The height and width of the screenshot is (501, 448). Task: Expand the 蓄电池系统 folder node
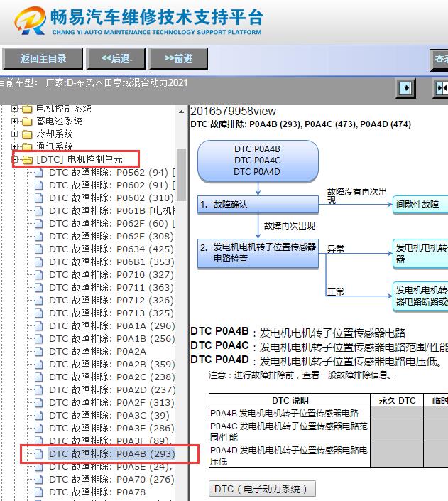click(14, 121)
